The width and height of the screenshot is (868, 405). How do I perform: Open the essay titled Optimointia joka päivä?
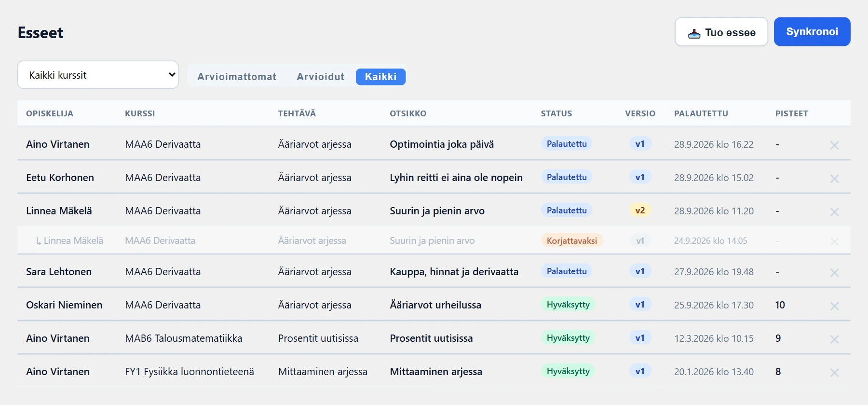click(442, 144)
